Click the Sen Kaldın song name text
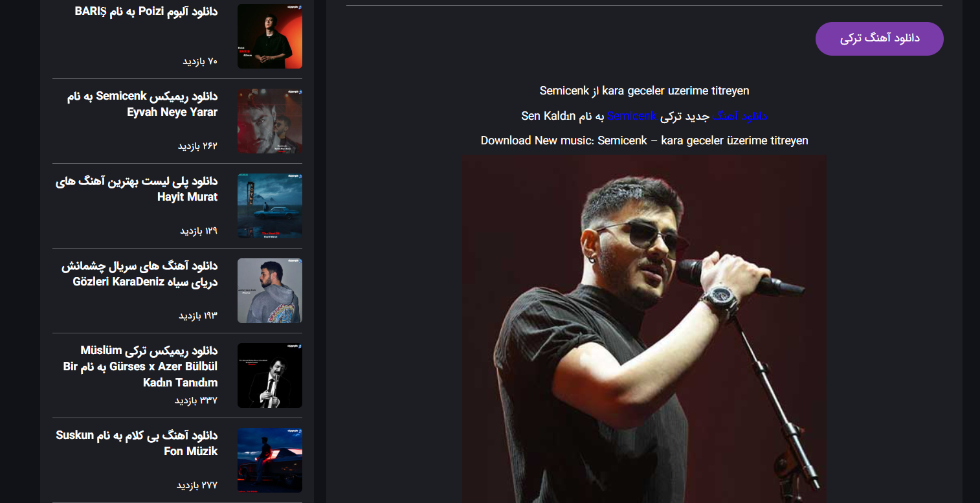 tap(548, 116)
